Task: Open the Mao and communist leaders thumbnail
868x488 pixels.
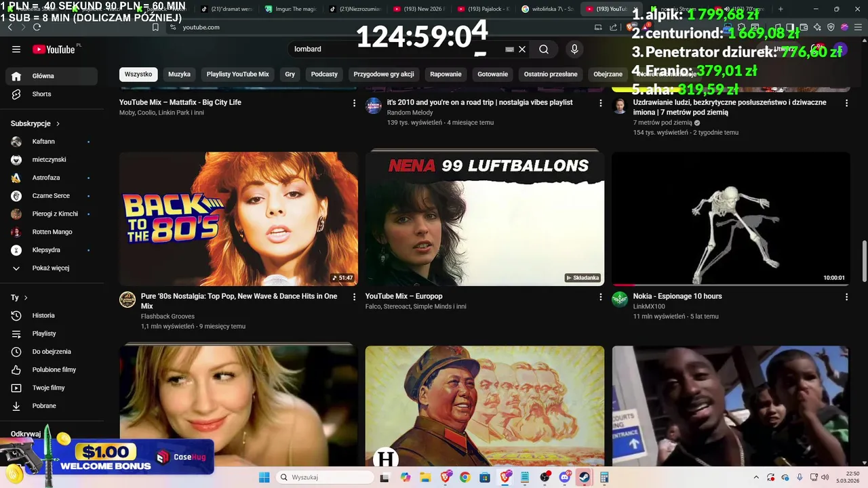Action: [485, 406]
